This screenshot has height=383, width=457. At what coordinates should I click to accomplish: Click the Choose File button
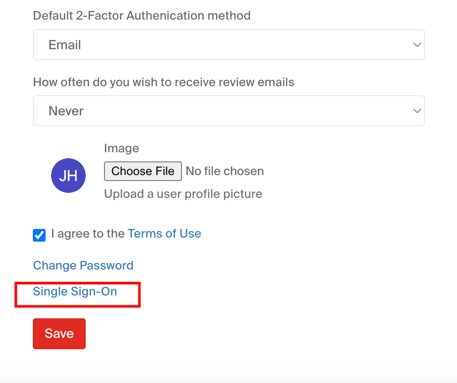tap(143, 171)
